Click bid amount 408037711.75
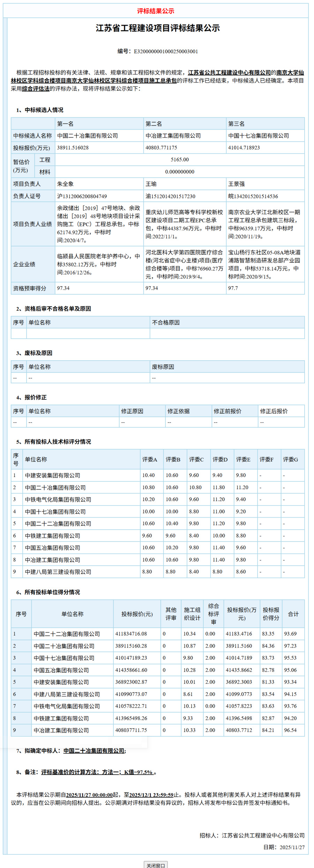The height and width of the screenshot is (868, 314). pyautogui.click(x=131, y=730)
